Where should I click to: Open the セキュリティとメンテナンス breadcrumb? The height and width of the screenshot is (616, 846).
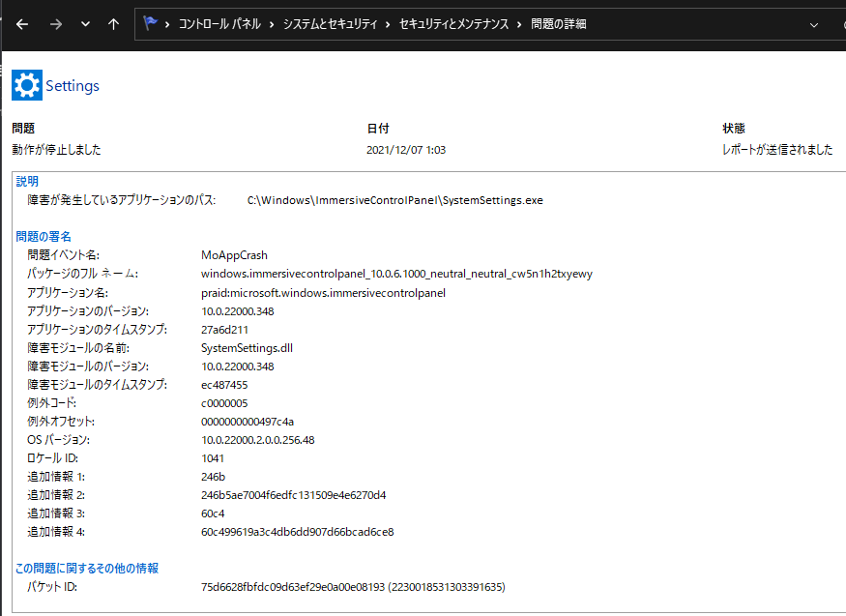click(x=453, y=24)
